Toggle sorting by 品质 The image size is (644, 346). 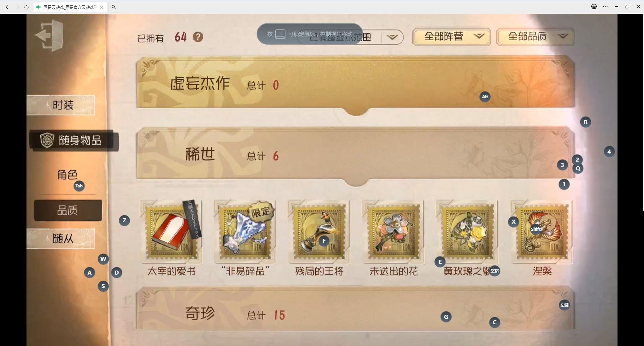68,210
